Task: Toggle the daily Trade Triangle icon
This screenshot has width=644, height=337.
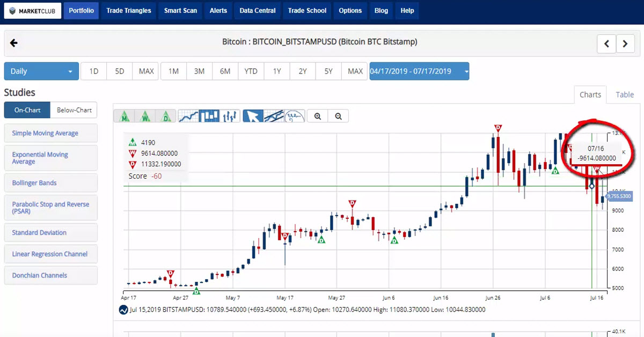Action: (x=166, y=116)
